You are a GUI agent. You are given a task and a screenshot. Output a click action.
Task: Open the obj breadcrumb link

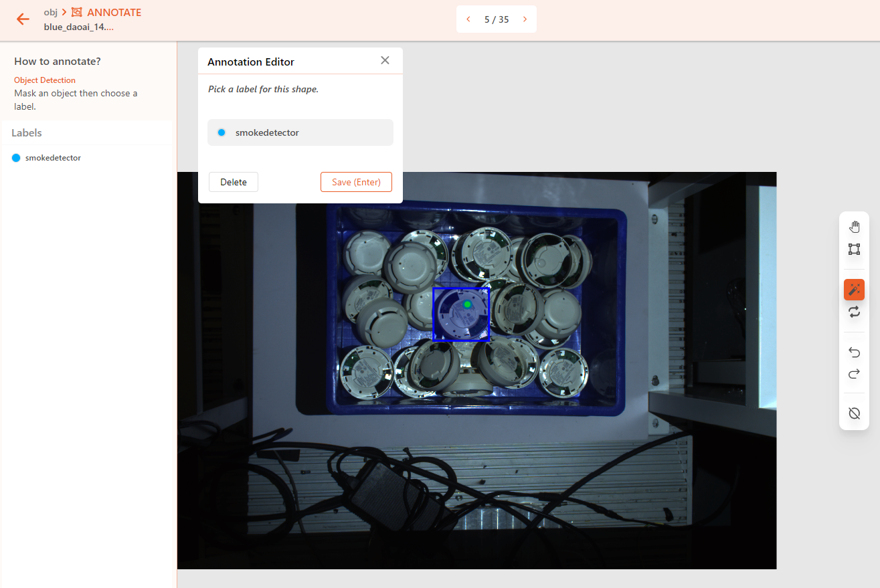[x=51, y=12]
